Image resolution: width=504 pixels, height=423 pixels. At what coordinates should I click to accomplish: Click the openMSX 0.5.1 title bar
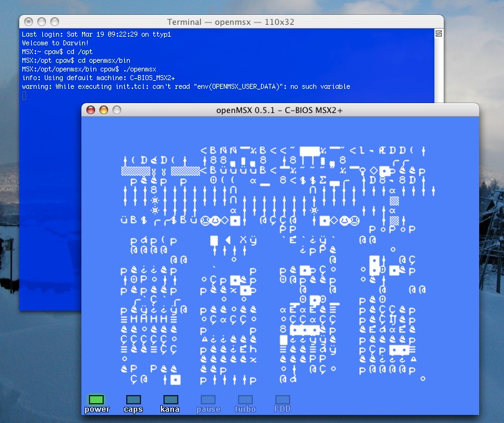tap(280, 110)
